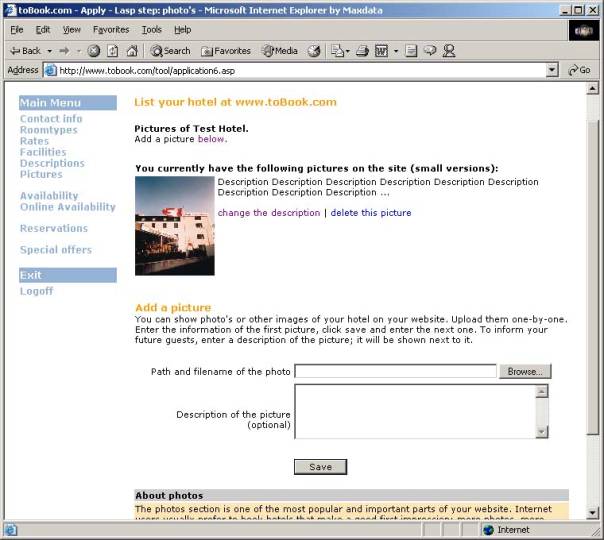
Task: Expand the Back button history arrow
Action: coord(49,50)
